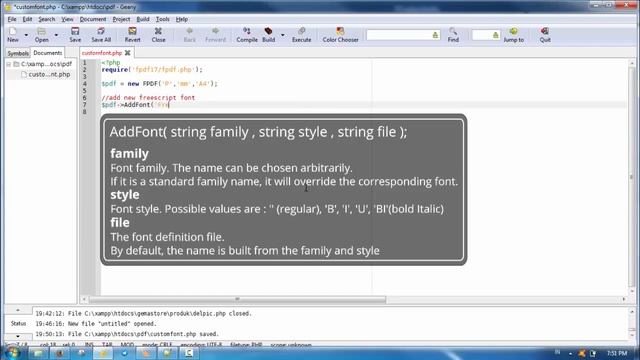
Task: Switch to the Documents sidebar tab
Action: [x=48, y=53]
